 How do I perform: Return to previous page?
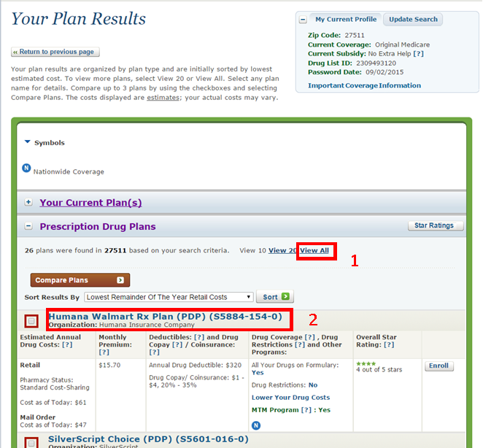[55, 52]
